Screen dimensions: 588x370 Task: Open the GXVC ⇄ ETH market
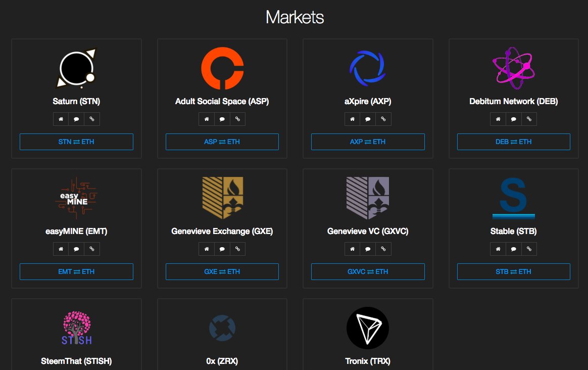coord(368,271)
